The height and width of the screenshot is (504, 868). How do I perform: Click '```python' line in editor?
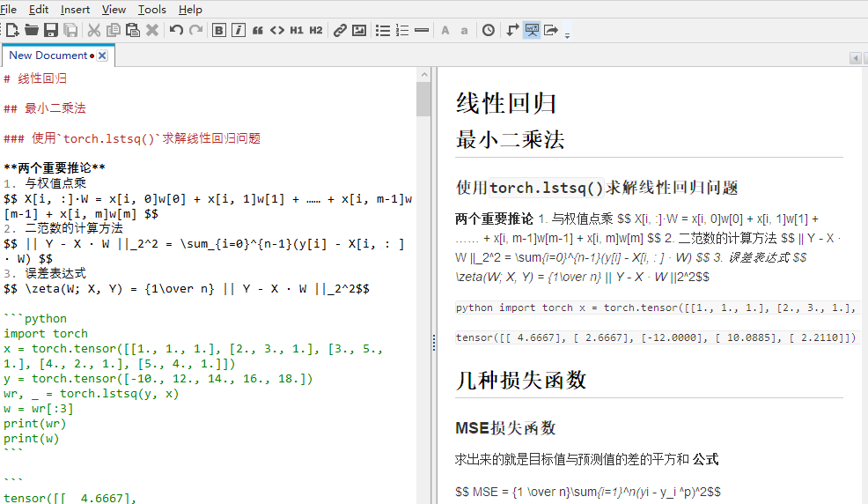point(35,318)
